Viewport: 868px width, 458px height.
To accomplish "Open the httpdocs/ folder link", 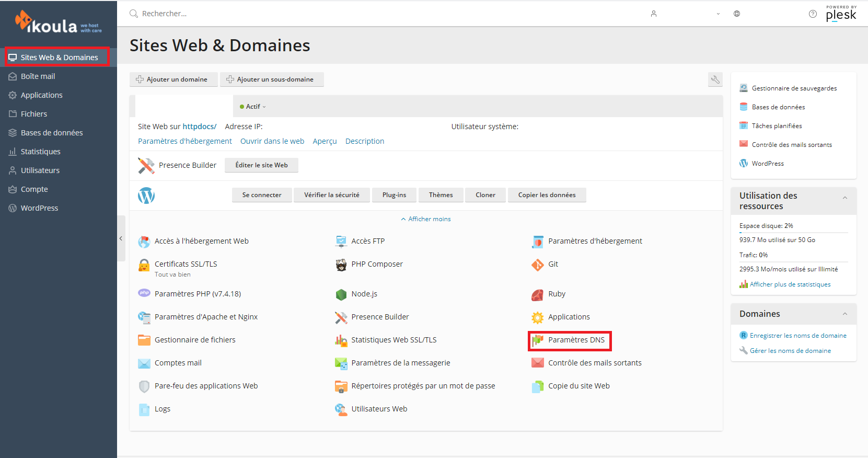I will click(200, 127).
